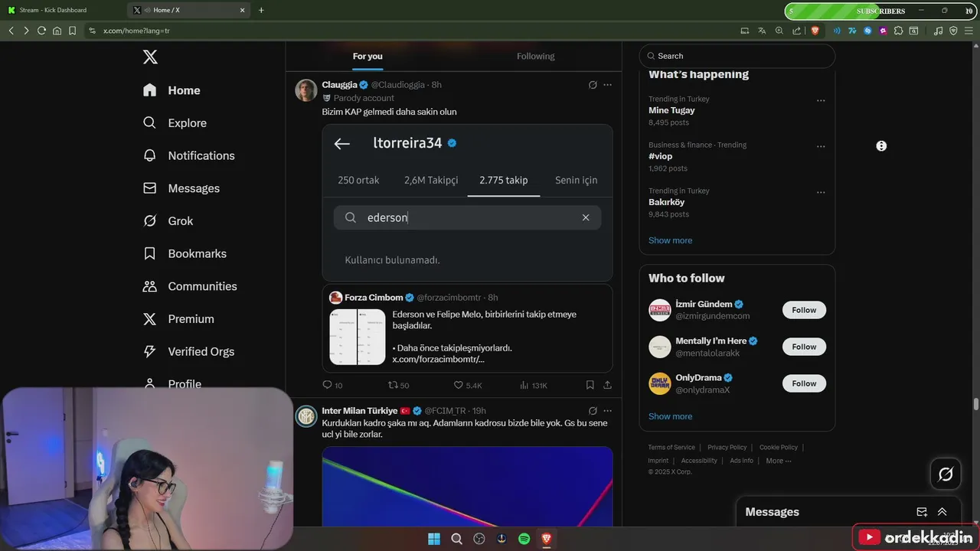Screen dimensions: 980x551
Task: Open Privacy Policy link
Action: [727, 447]
